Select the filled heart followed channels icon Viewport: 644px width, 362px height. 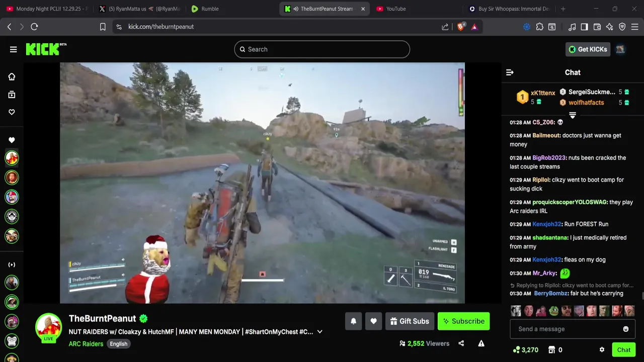coord(12,140)
